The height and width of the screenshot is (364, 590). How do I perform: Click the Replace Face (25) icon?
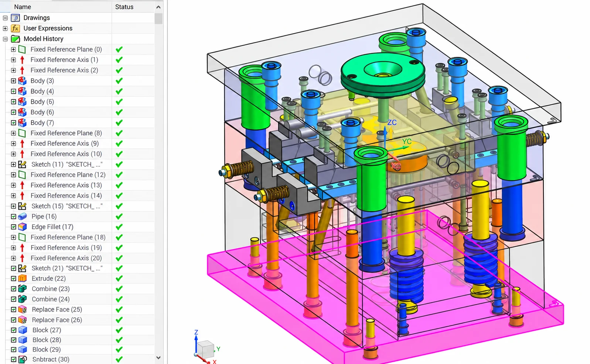coord(22,309)
